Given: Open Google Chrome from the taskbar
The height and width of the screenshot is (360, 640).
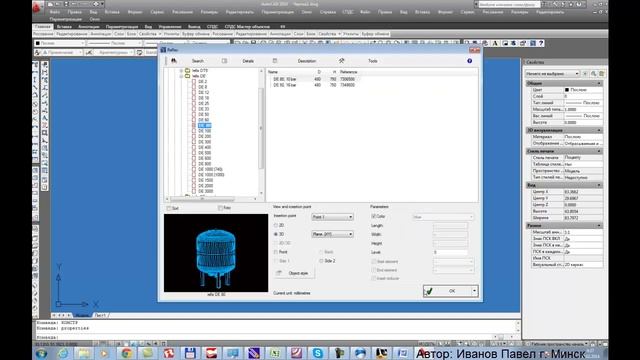Looking at the screenshot, I should pyautogui.click(x=126, y=353).
